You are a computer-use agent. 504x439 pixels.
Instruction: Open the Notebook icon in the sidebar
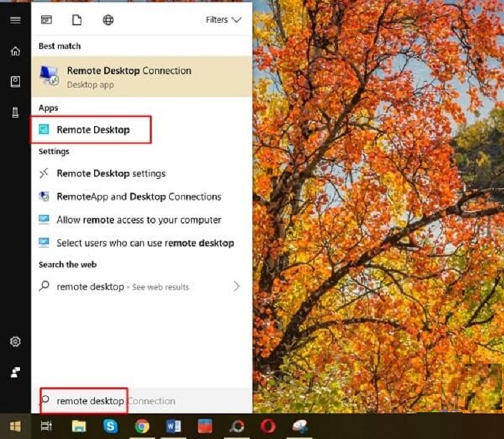15,81
